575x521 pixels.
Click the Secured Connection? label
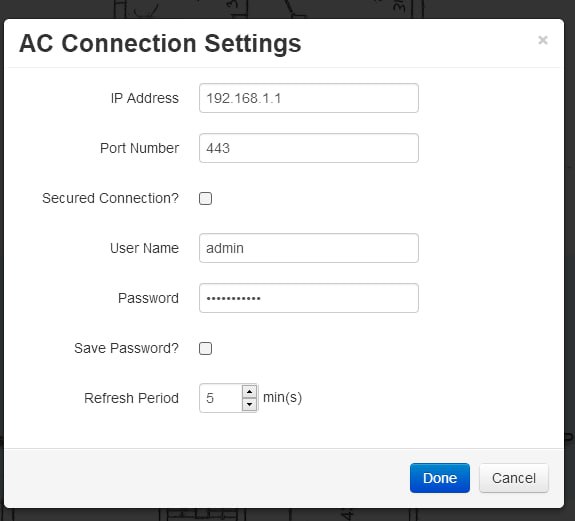click(x=110, y=198)
